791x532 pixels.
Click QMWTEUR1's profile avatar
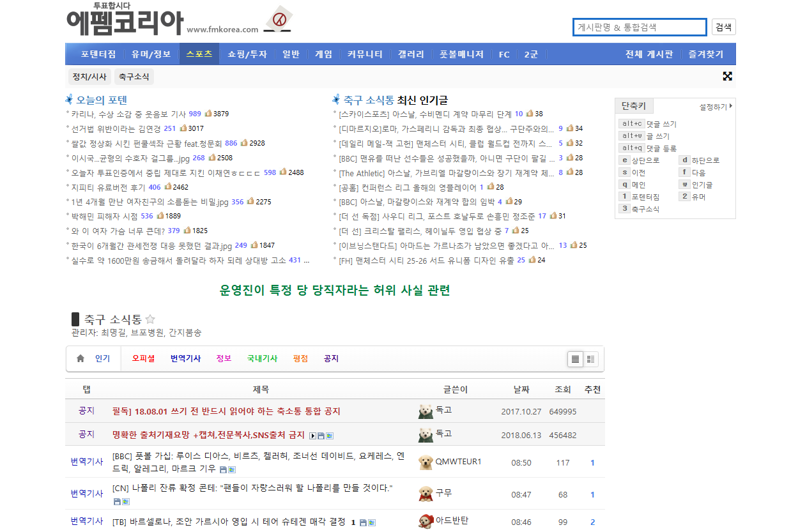tap(426, 462)
